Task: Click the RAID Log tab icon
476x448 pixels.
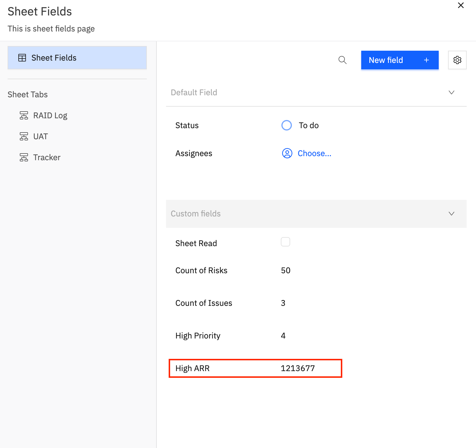Action: pos(24,116)
